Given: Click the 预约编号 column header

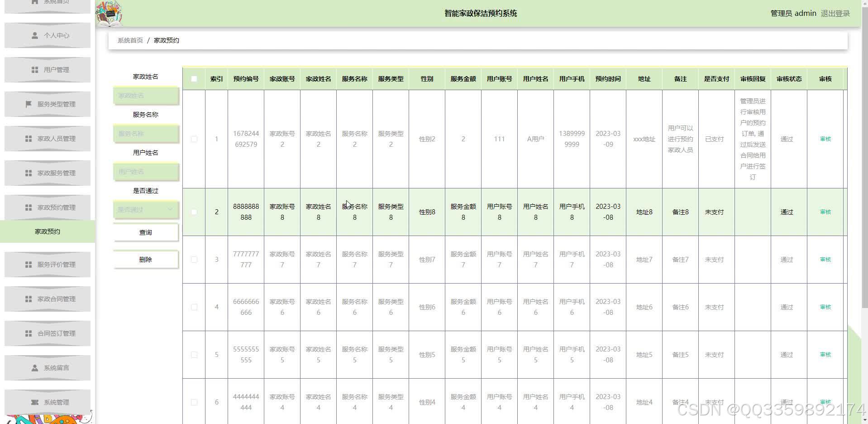Looking at the screenshot, I should (x=246, y=79).
